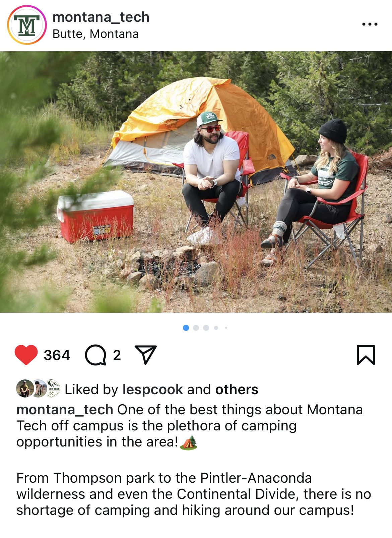
Task: Open montana_tech profile picture story
Action: pyautogui.click(x=27, y=25)
